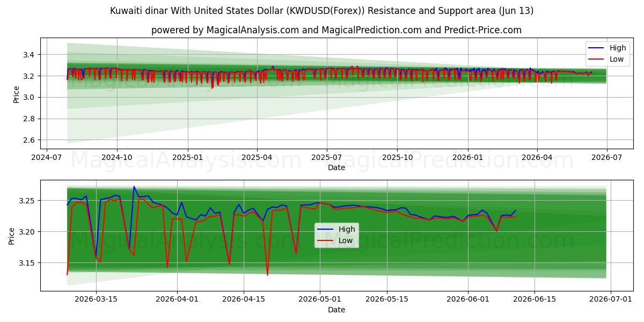This screenshot has width=644, height=322.
Task: Click the 'powered by MagicalAnalysis.com' subtitle
Action: (x=336, y=30)
